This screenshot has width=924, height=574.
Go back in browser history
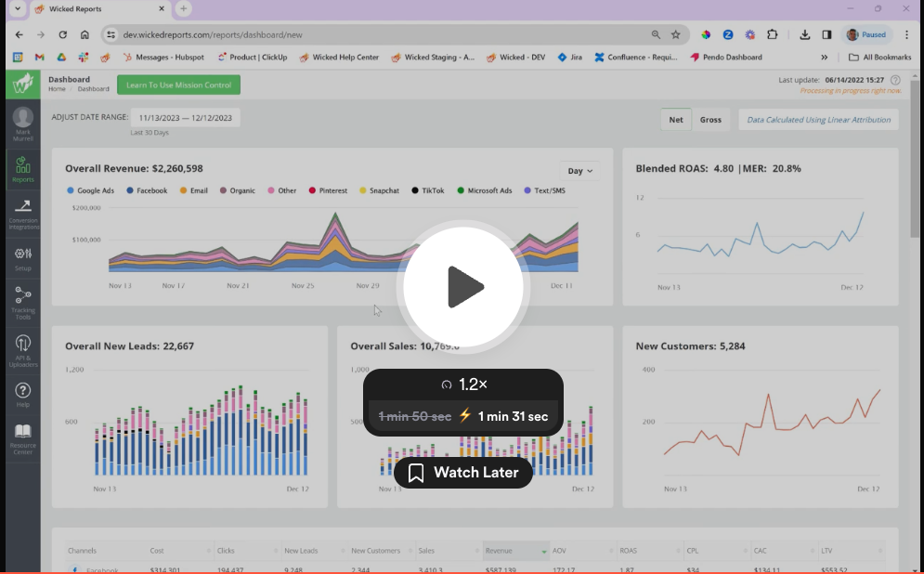point(19,34)
